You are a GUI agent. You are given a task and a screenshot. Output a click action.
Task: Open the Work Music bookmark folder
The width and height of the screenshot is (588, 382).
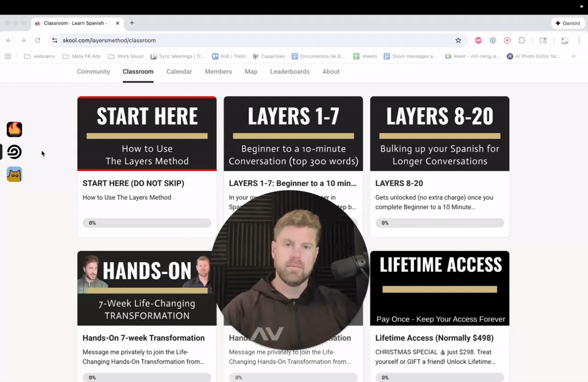(126, 56)
